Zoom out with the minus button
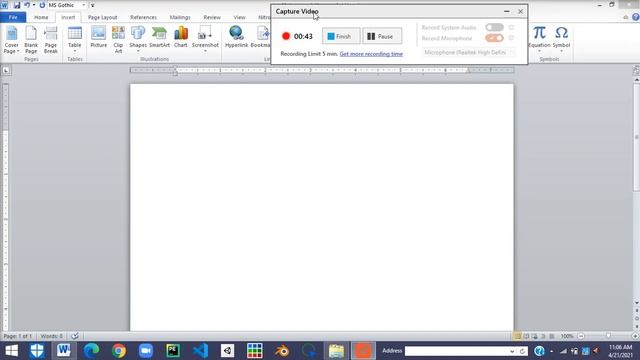640x360 pixels. (x=581, y=336)
